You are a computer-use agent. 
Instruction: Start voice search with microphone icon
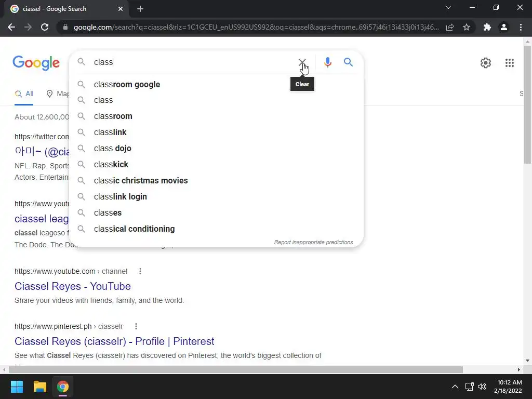327,62
